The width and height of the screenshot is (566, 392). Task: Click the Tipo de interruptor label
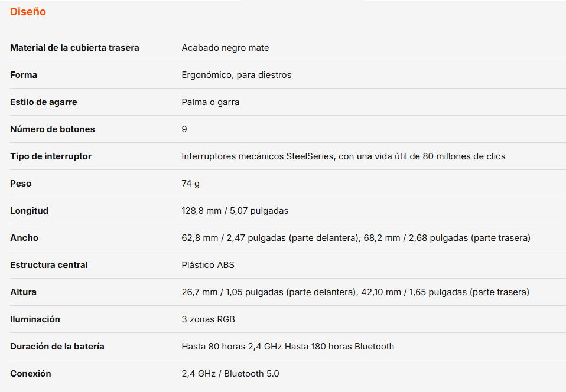coord(51,156)
